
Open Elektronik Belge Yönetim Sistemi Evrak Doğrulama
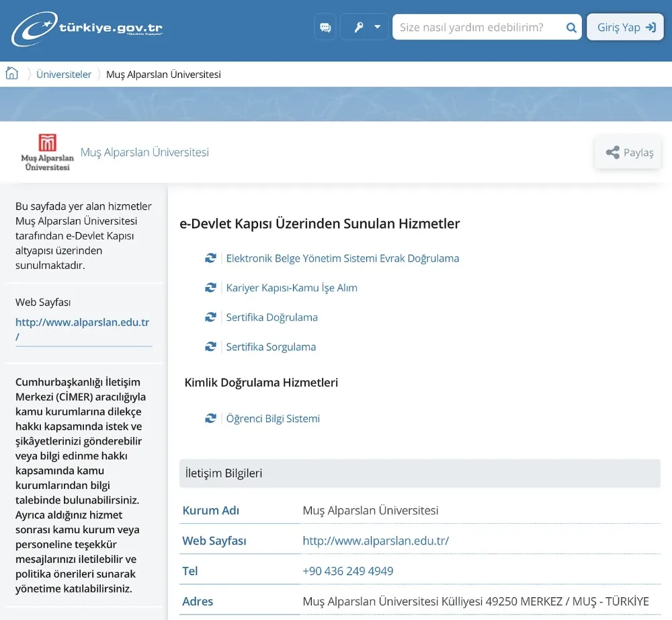(x=342, y=258)
